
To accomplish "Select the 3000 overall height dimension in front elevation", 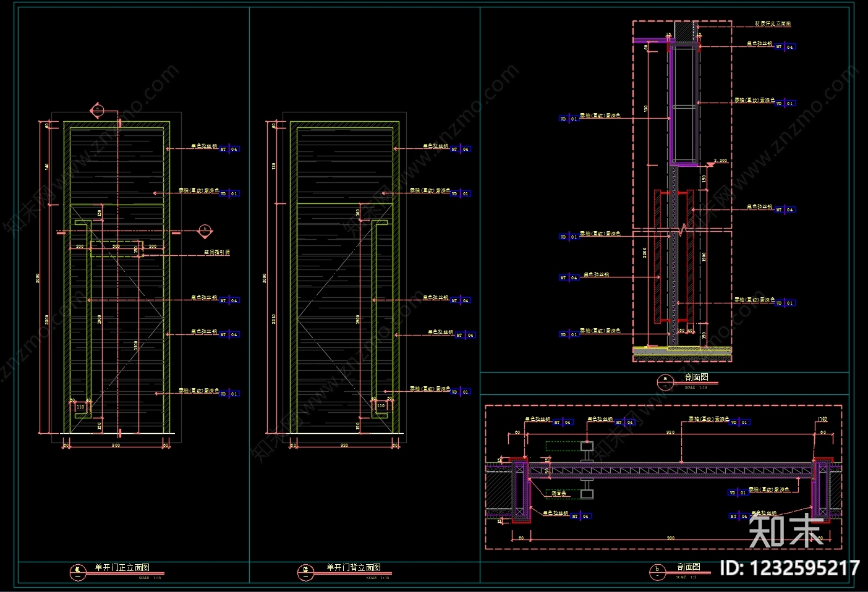I will point(38,278).
